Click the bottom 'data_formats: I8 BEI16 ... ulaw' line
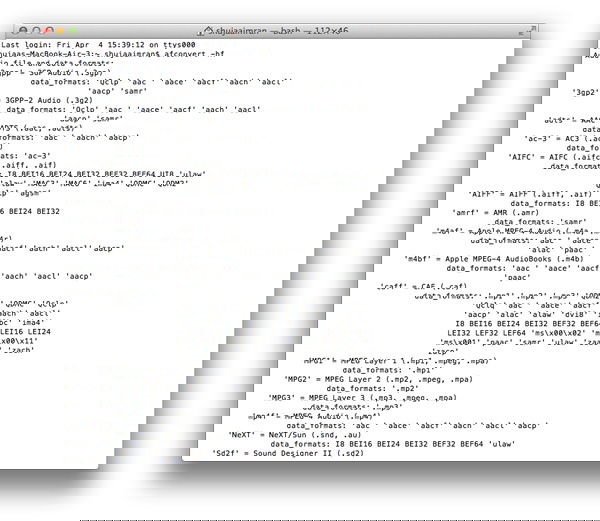This screenshot has width=600, height=521. tap(393, 444)
